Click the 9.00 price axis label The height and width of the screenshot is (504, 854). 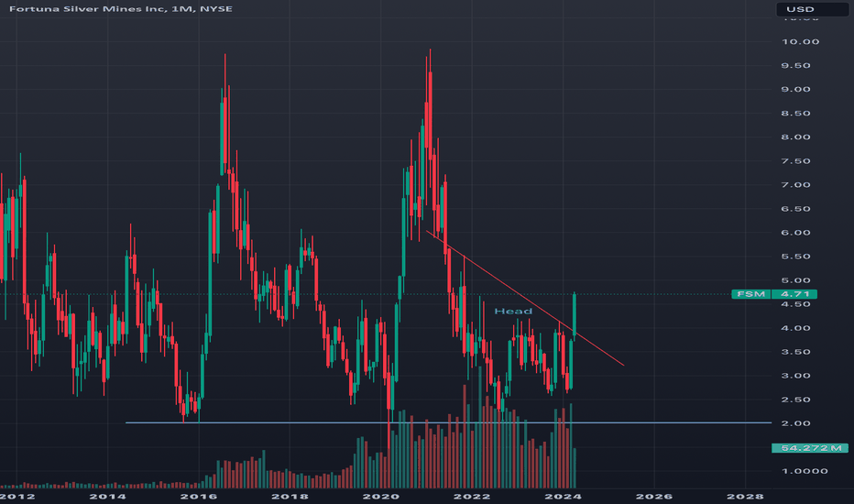795,90
